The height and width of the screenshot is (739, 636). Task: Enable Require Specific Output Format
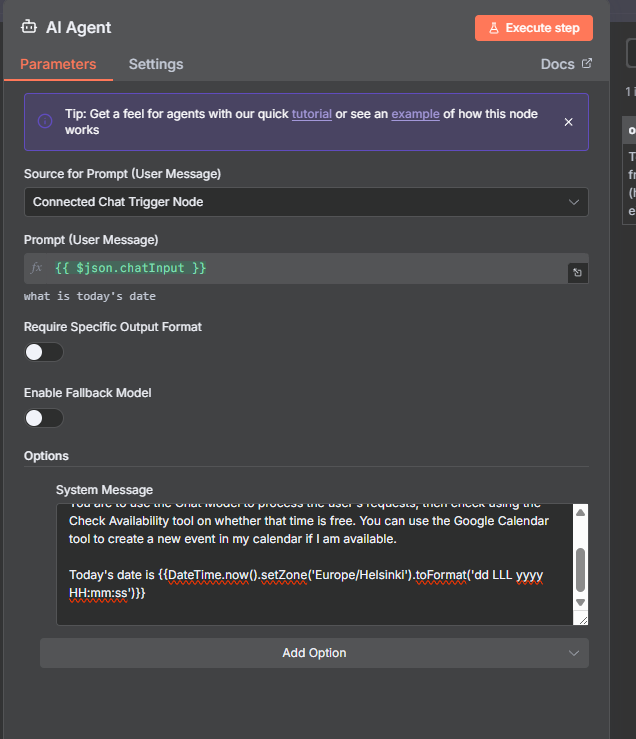pyautogui.click(x=44, y=352)
